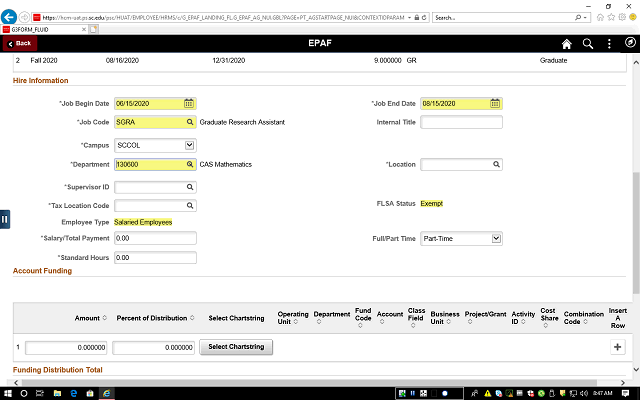The image size is (640, 400).
Task: Open the three-dot actions menu
Action: click(609, 44)
